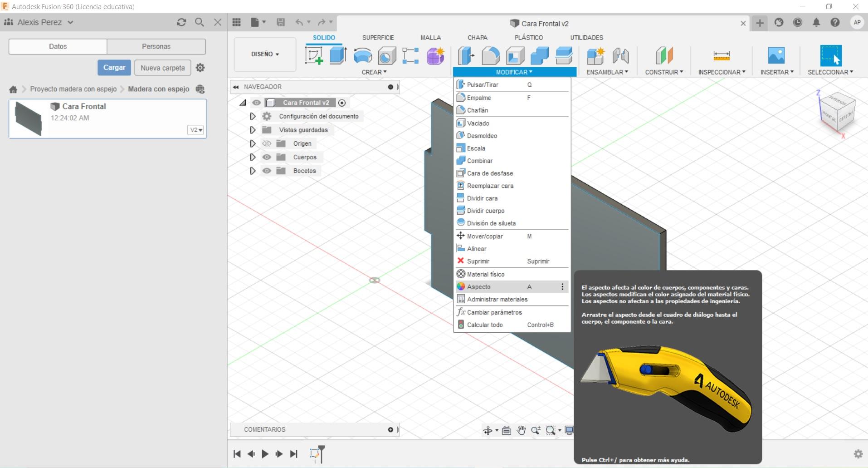Click the Hole tool icon
The width and height of the screenshot is (868, 468).
click(387, 56)
